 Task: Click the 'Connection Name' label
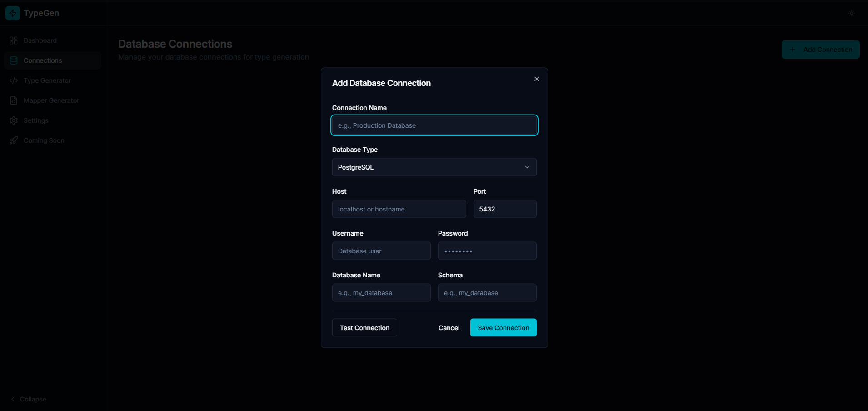(x=359, y=108)
